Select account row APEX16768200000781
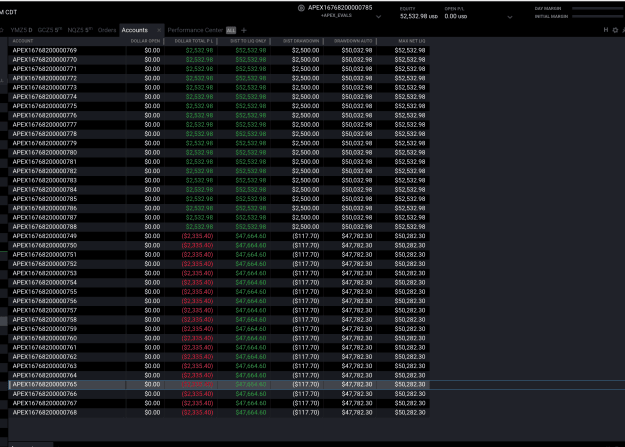This screenshot has height=447, width=625. point(219,162)
